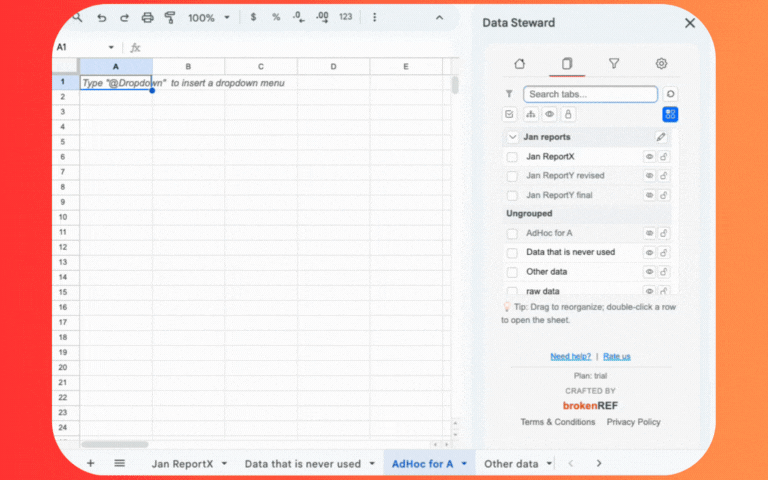The height and width of the screenshot is (480, 768).
Task: Click the search icon in the toolbar
Action: [x=77, y=18]
